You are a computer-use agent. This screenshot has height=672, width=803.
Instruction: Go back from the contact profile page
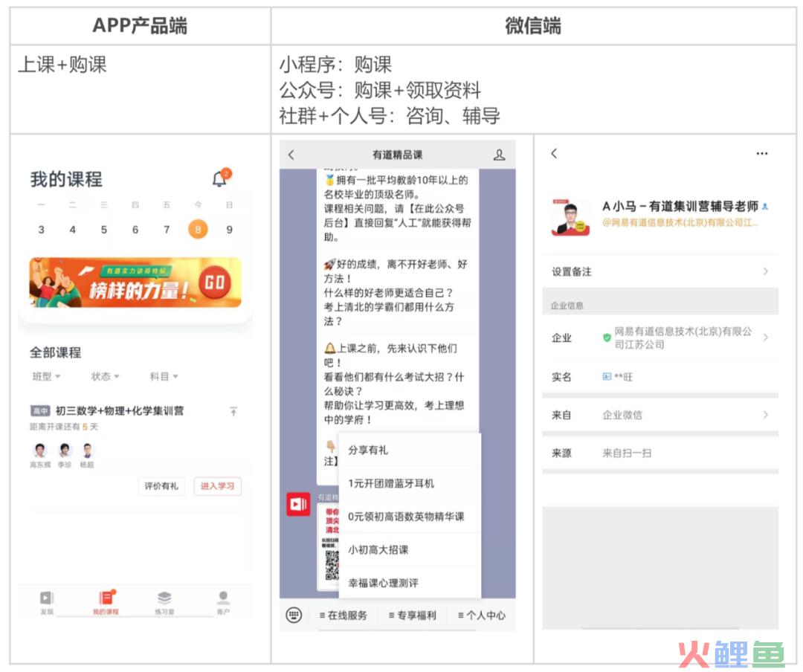click(554, 153)
